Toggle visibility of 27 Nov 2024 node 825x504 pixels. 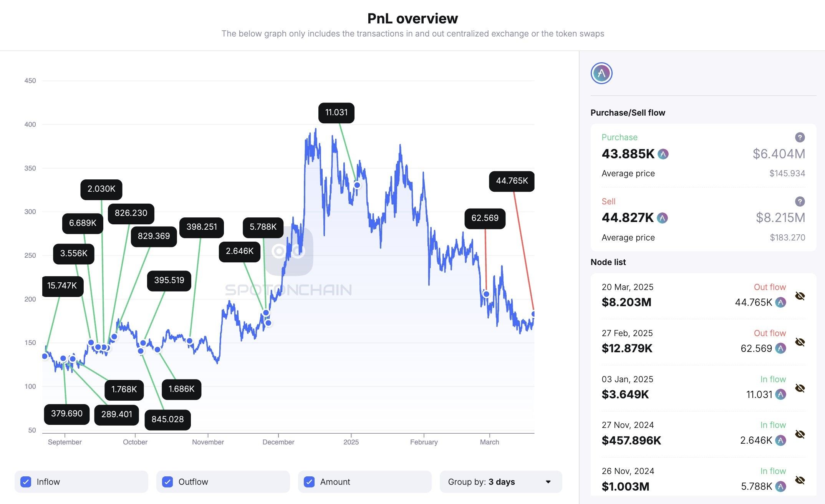[x=800, y=434]
